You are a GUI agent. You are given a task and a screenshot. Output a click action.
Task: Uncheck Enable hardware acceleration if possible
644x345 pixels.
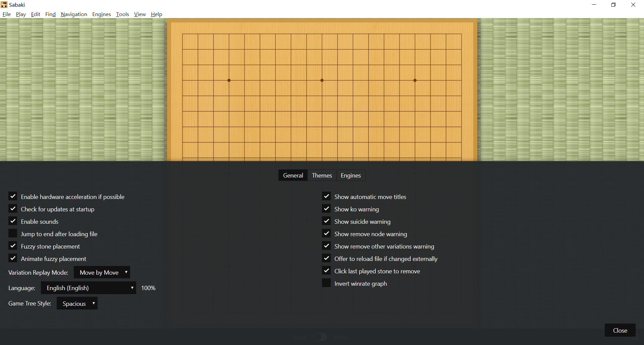click(x=13, y=196)
